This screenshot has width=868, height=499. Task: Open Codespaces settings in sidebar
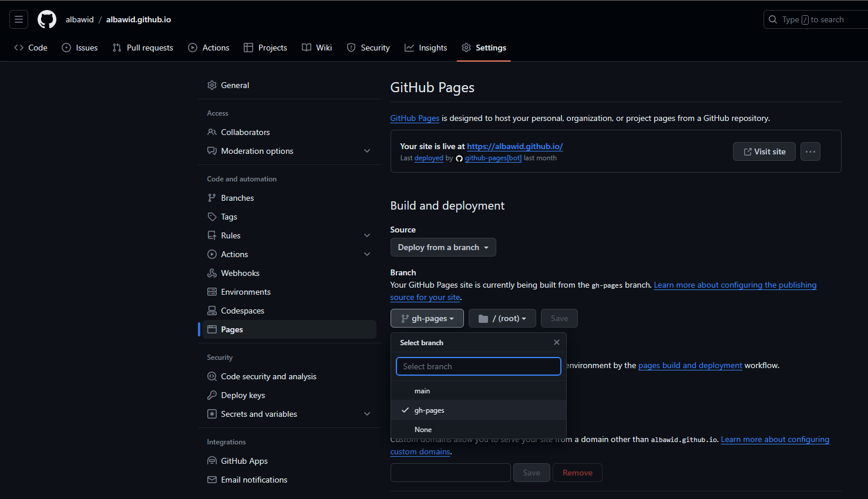242,311
